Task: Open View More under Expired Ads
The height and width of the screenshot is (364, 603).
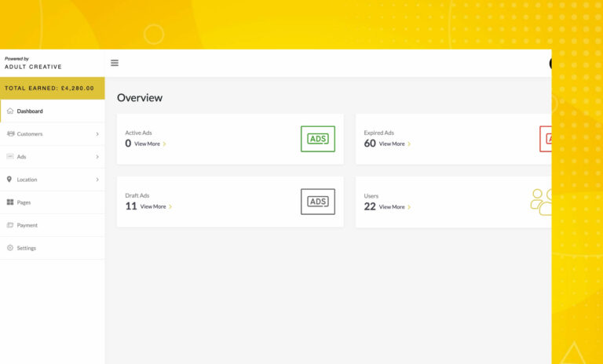Action: [394, 144]
